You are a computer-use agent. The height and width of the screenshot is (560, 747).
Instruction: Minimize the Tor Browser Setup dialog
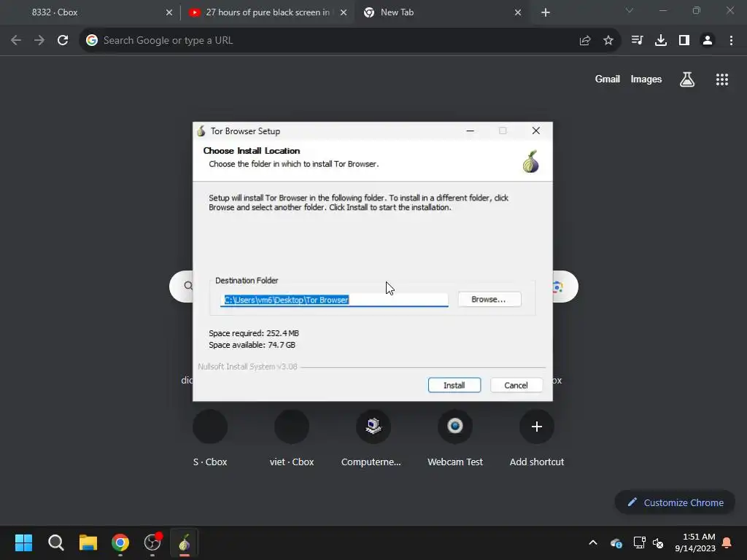(x=471, y=131)
